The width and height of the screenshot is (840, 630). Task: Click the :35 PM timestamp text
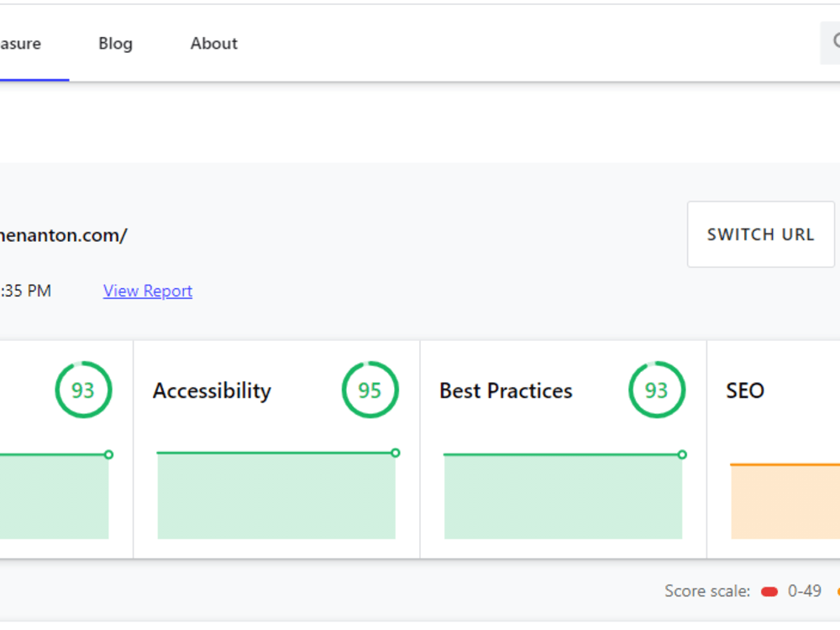[26, 291]
